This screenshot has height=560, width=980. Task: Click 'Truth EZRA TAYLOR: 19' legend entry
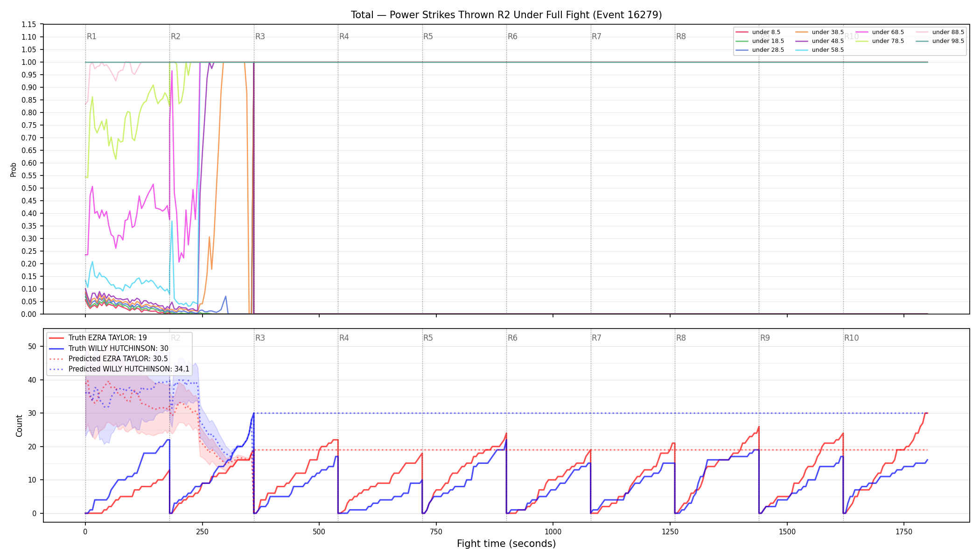pyautogui.click(x=98, y=338)
